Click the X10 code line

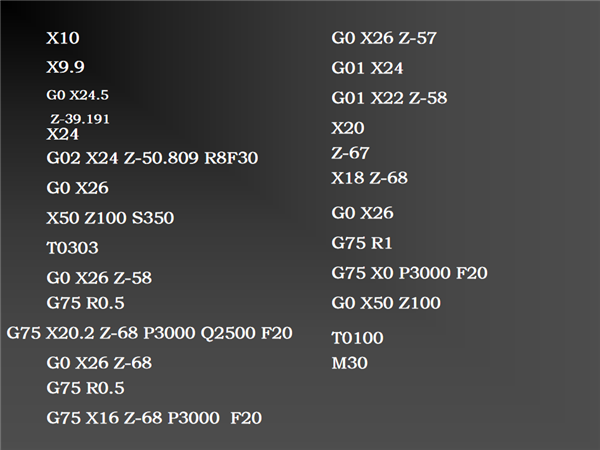[x=63, y=38]
